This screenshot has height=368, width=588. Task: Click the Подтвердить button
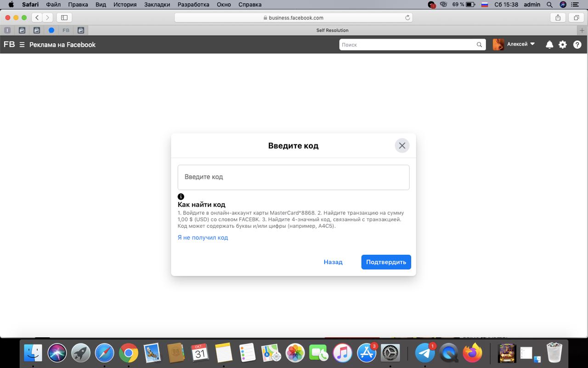[386, 262]
